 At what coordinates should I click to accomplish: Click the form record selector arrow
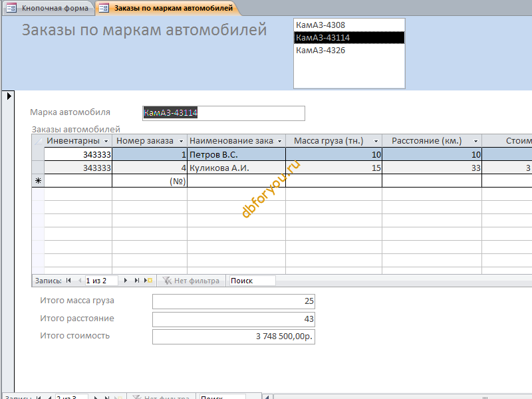tap(9, 96)
